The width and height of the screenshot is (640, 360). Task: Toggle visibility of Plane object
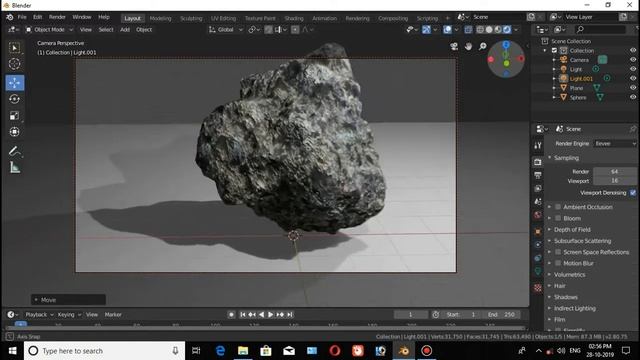point(633,88)
